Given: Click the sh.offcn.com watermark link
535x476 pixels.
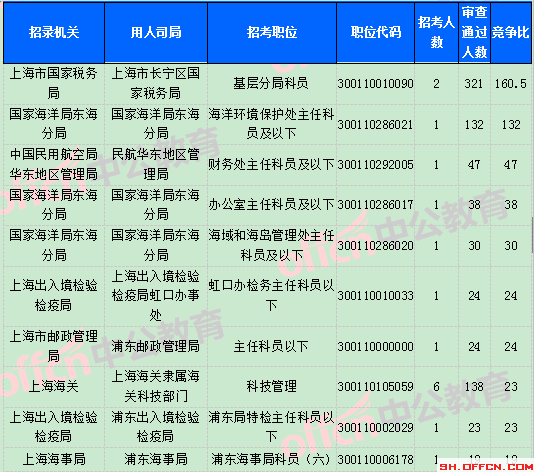Looking at the screenshot, I should (x=486, y=467).
